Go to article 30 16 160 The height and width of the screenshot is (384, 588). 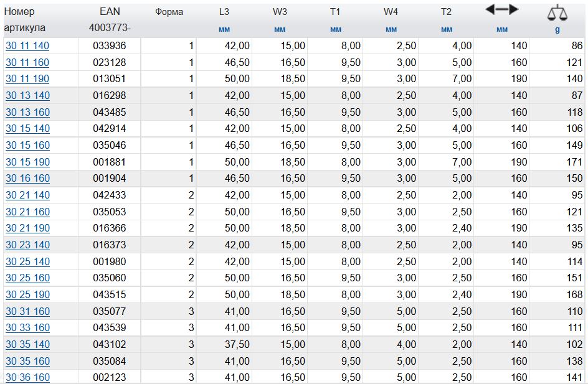pyautogui.click(x=27, y=179)
